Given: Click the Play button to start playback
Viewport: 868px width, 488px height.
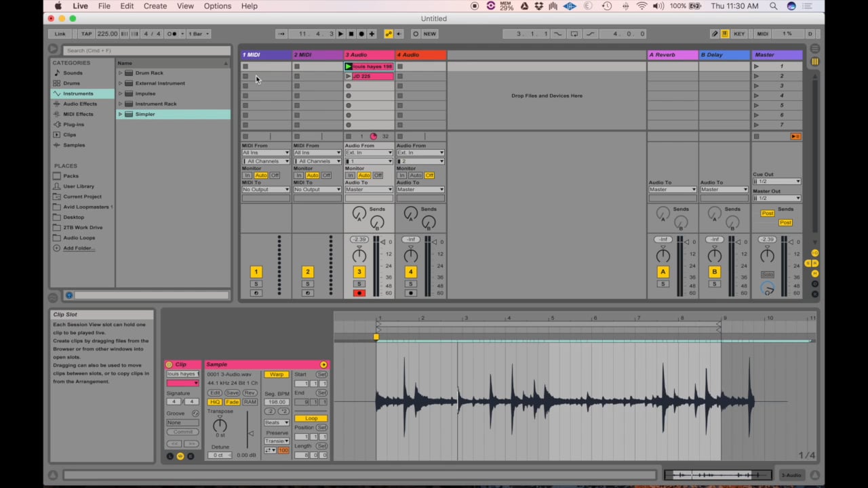Looking at the screenshot, I should pos(340,33).
